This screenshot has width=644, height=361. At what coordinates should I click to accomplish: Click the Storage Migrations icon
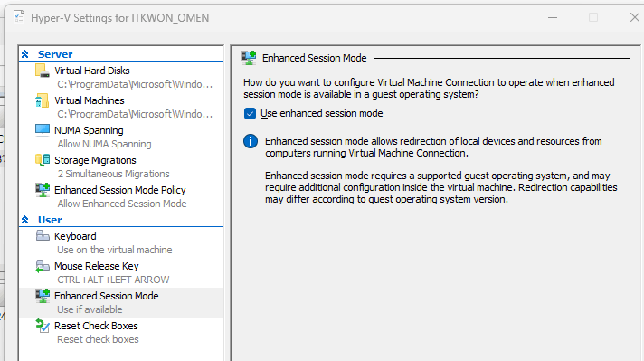pos(43,160)
